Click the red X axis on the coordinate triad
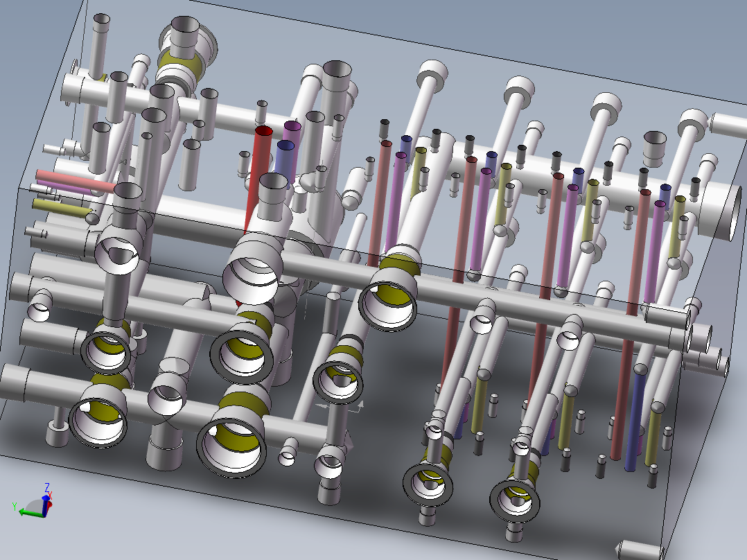The width and height of the screenshot is (747, 560). tap(50, 504)
